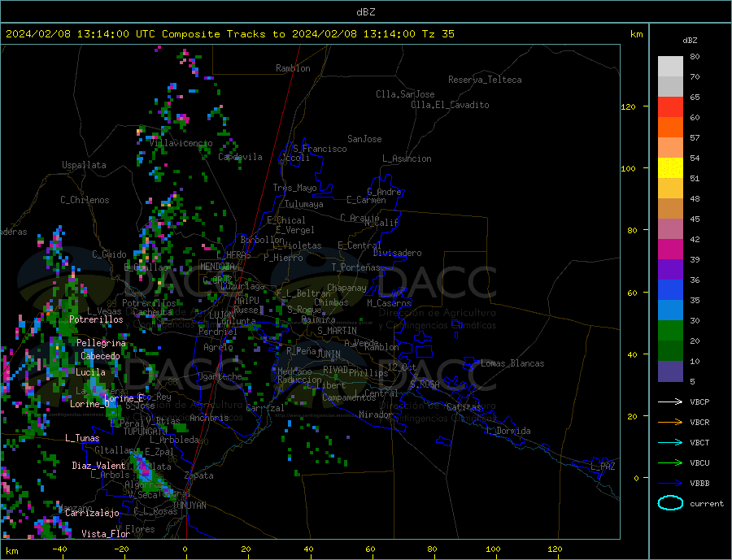This screenshot has width=732, height=560.
Task: Click the Uspallata place label
Action: click(84, 165)
